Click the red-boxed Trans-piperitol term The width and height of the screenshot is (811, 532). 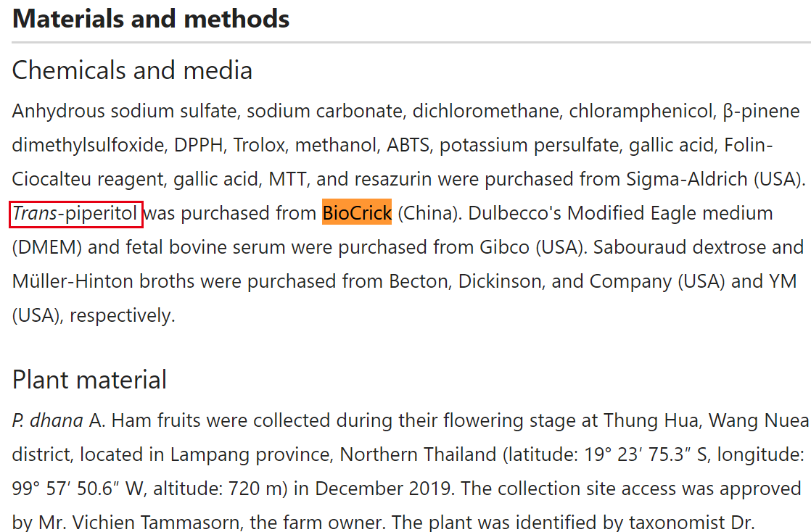pyautogui.click(x=75, y=214)
